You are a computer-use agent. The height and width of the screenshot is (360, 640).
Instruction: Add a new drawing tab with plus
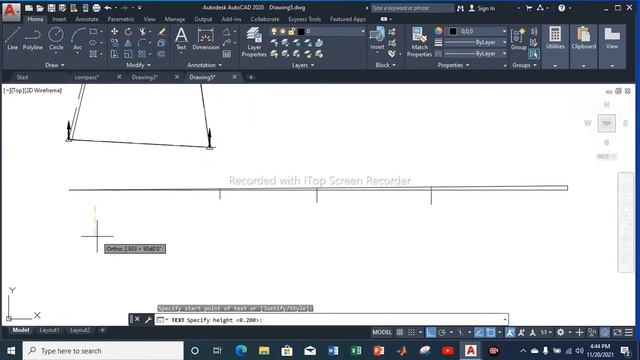(251, 77)
